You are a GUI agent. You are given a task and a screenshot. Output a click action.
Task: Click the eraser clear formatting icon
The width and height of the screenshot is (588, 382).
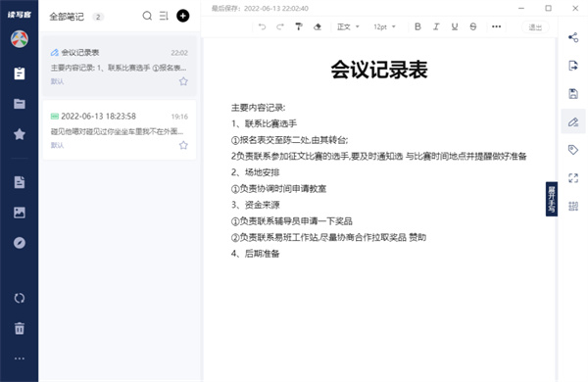tap(318, 26)
